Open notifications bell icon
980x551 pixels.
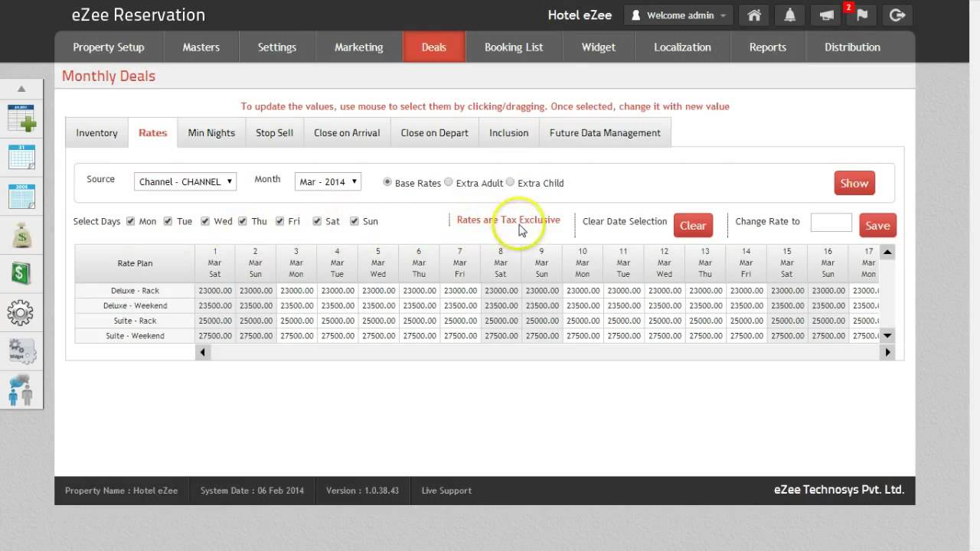(790, 15)
